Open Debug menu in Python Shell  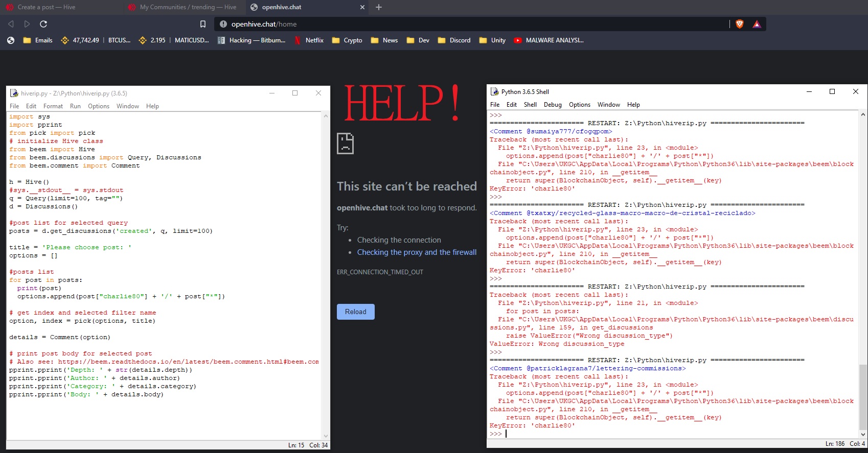coord(553,105)
